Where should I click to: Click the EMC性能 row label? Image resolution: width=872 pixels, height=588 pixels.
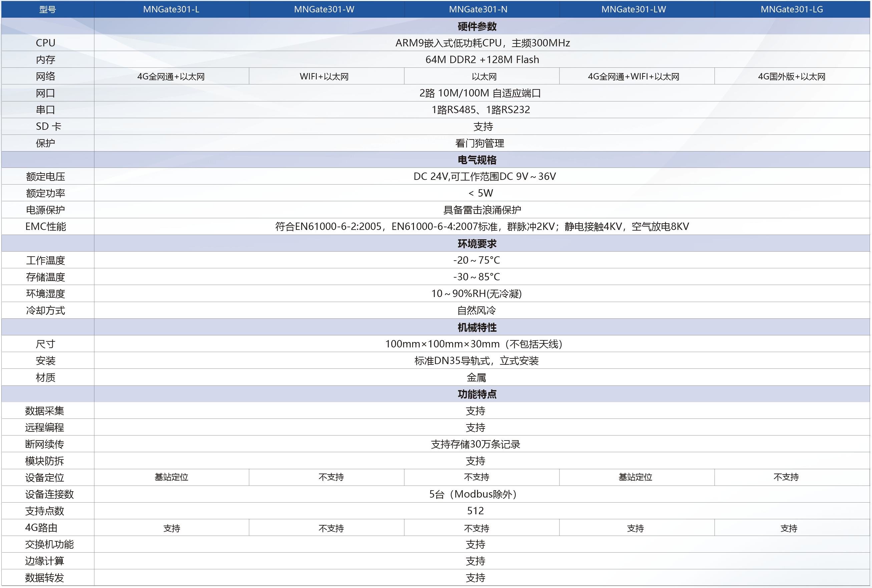pyautogui.click(x=47, y=226)
